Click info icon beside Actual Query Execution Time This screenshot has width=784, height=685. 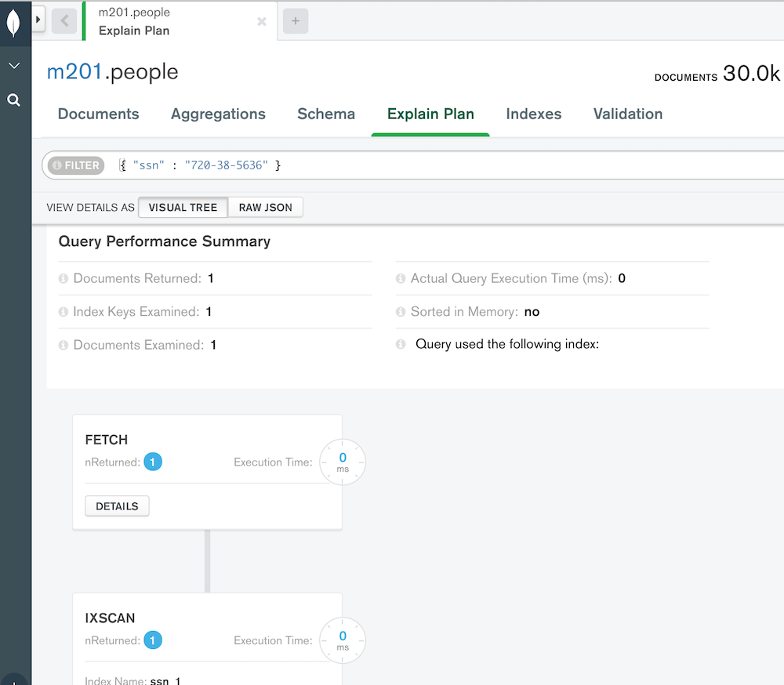click(x=401, y=278)
